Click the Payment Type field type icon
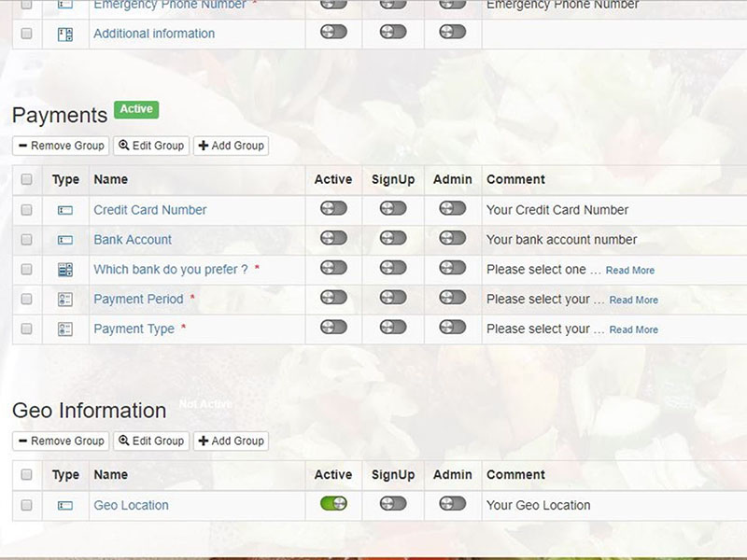 pyautogui.click(x=65, y=329)
